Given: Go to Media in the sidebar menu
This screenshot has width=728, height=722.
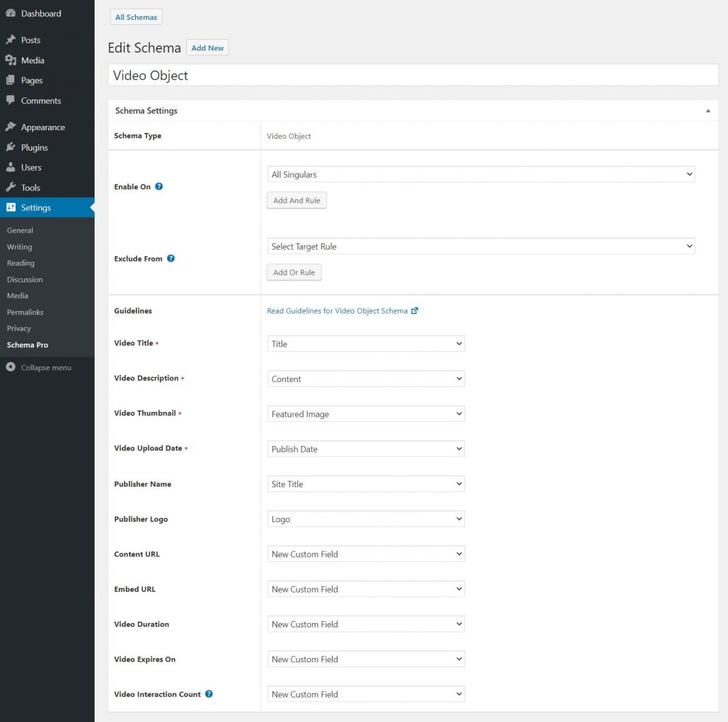Looking at the screenshot, I should click(32, 60).
